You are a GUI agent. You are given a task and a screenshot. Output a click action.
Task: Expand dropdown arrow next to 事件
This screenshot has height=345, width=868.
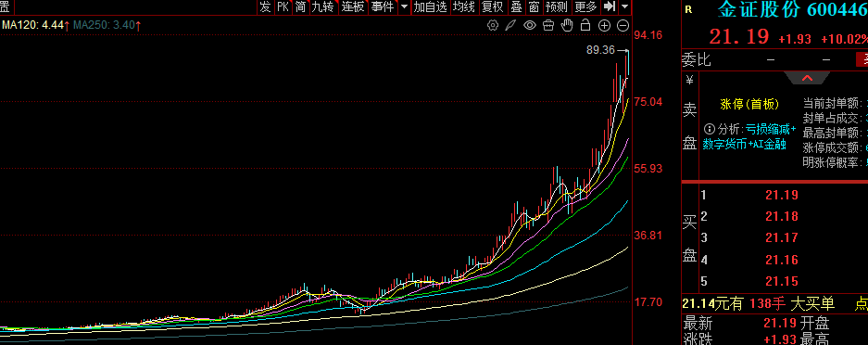point(404,7)
